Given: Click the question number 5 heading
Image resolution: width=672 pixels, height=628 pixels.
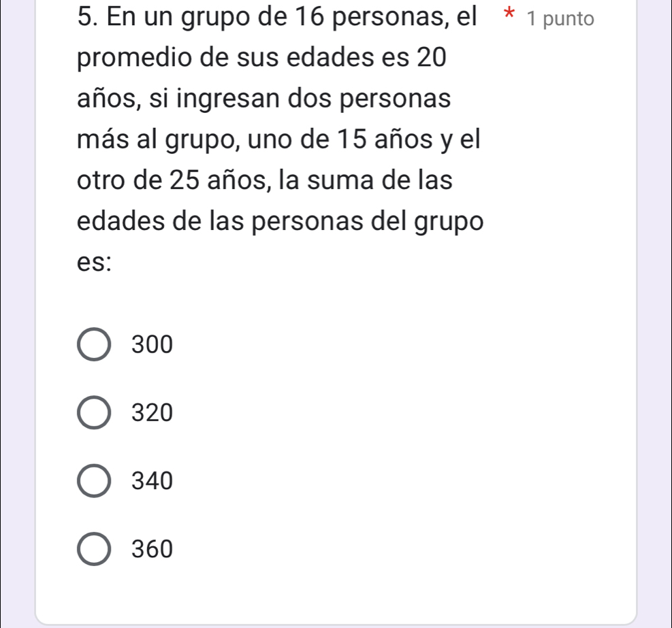Looking at the screenshot, I should [85, 16].
